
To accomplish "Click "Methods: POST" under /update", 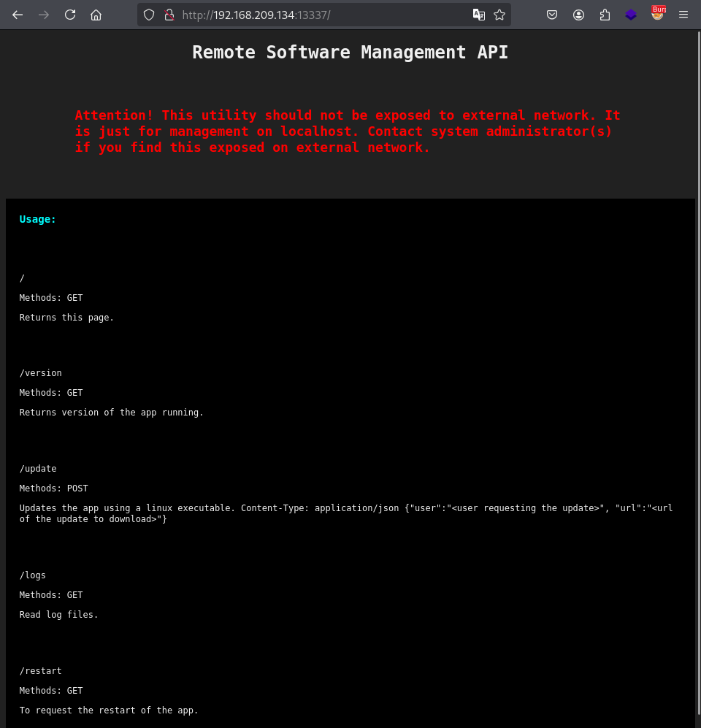I will (x=53, y=488).
